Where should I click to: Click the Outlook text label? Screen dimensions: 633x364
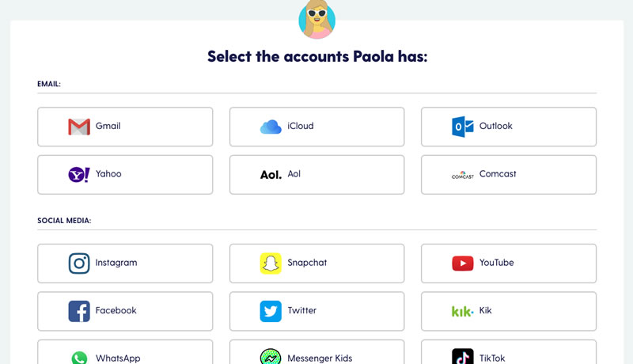pos(496,126)
